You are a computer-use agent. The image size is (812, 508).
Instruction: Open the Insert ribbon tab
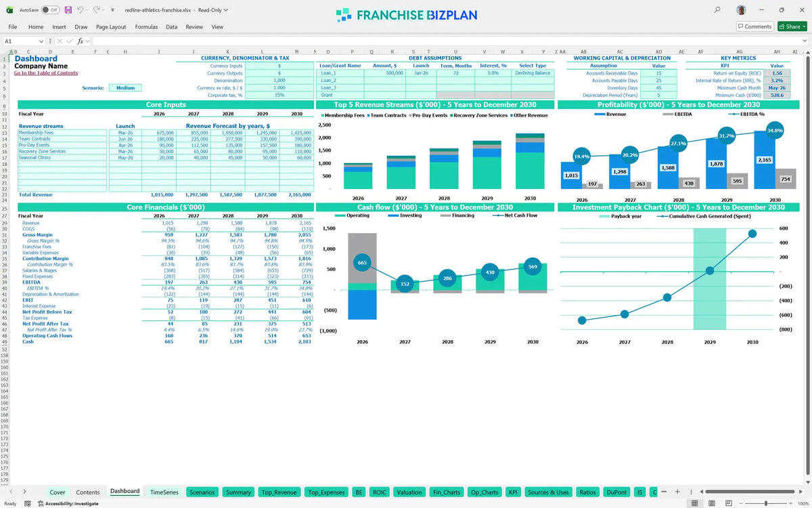point(59,27)
